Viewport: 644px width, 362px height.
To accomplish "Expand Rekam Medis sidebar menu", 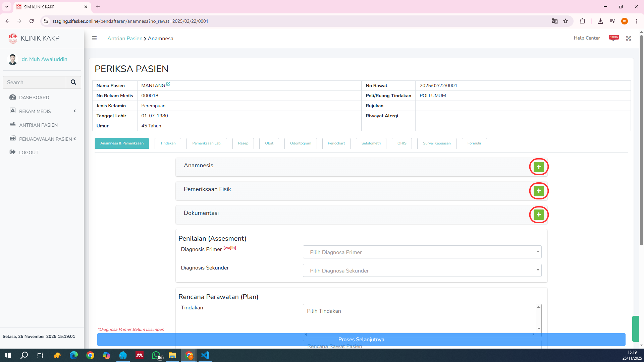I will pyautogui.click(x=42, y=111).
